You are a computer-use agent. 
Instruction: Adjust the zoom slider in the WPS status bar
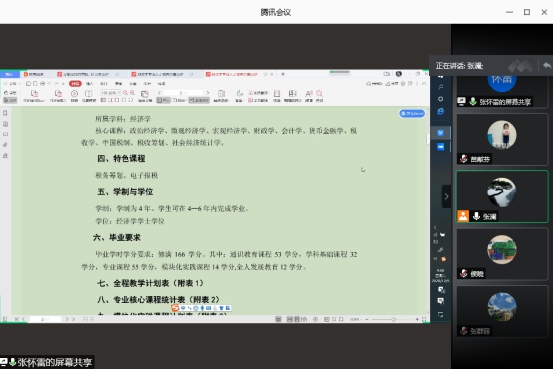pyautogui.click(x=393, y=319)
